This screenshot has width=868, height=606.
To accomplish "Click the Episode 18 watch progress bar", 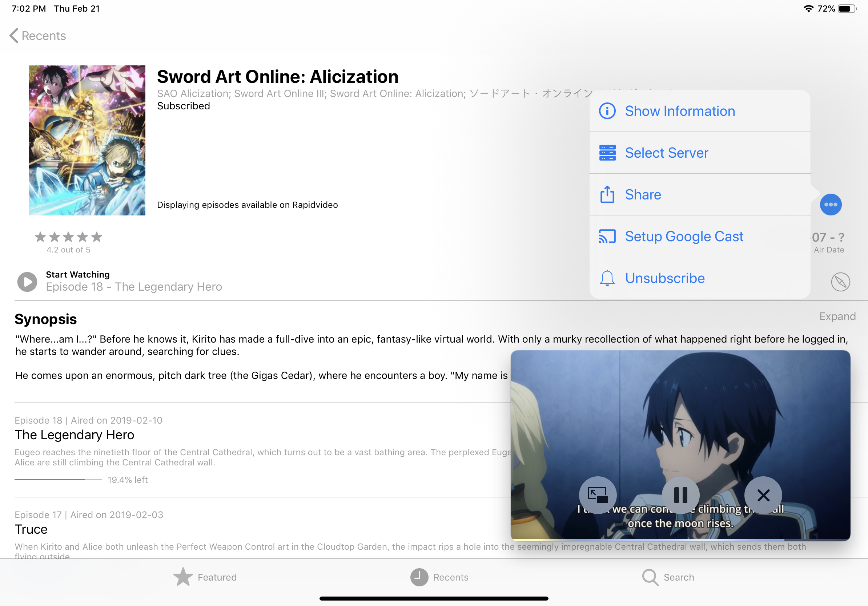I will pyautogui.click(x=58, y=480).
